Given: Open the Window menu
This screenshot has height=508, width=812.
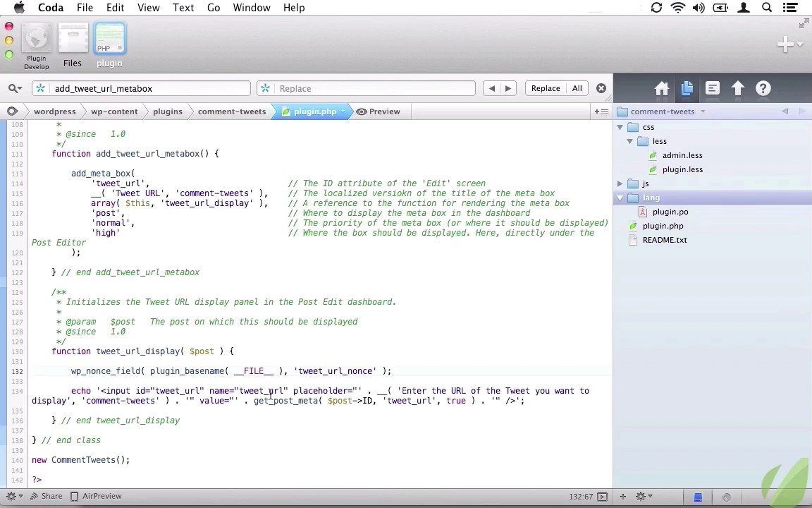Looking at the screenshot, I should point(251,8).
